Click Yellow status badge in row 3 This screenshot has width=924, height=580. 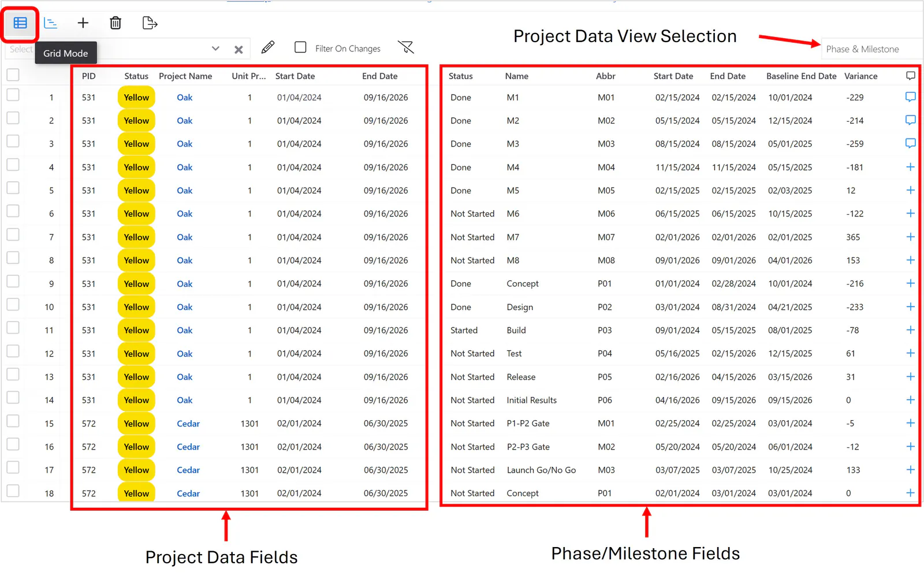(x=136, y=144)
